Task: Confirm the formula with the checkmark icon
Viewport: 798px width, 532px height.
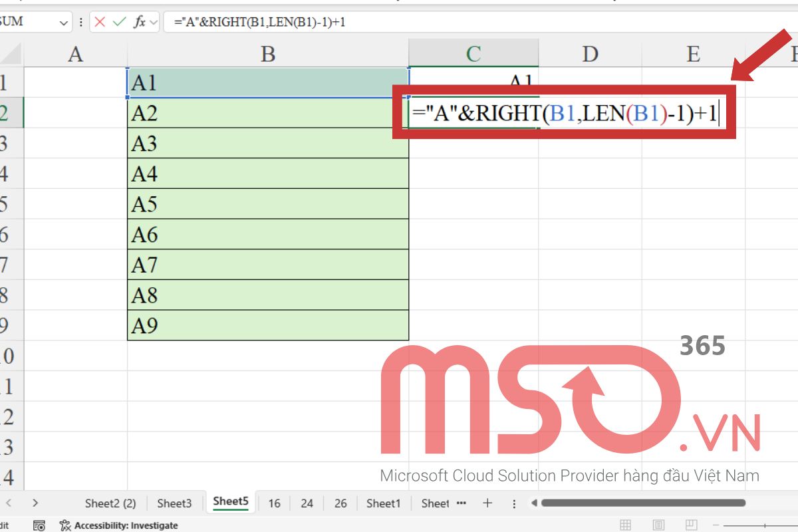Action: coord(120,22)
